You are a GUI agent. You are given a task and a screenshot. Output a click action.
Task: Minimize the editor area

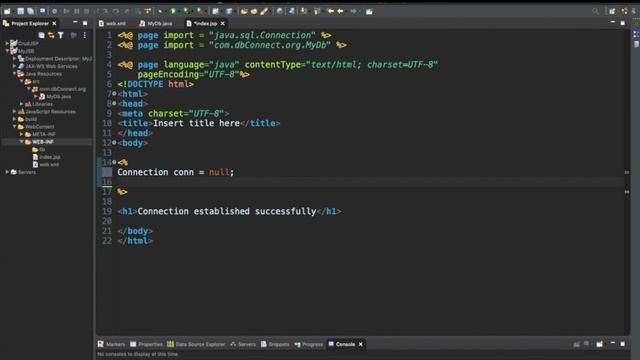[613, 23]
